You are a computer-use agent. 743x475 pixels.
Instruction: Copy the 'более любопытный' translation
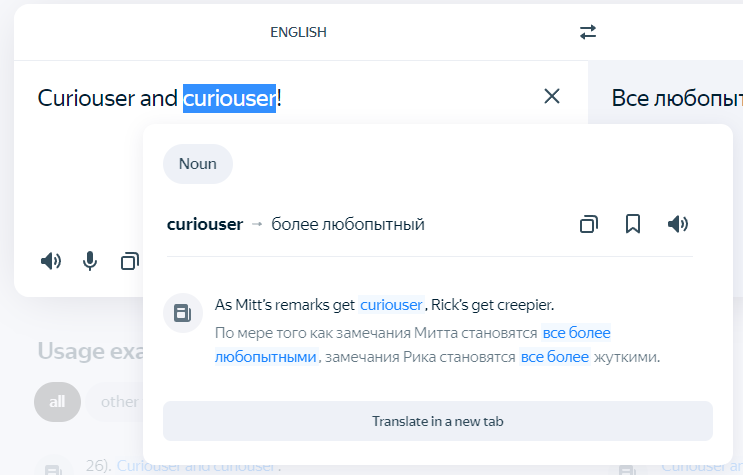[589, 224]
